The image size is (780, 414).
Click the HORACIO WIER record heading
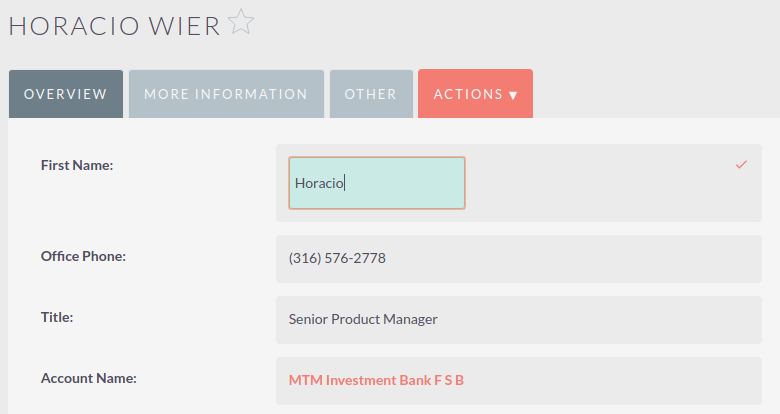click(114, 26)
